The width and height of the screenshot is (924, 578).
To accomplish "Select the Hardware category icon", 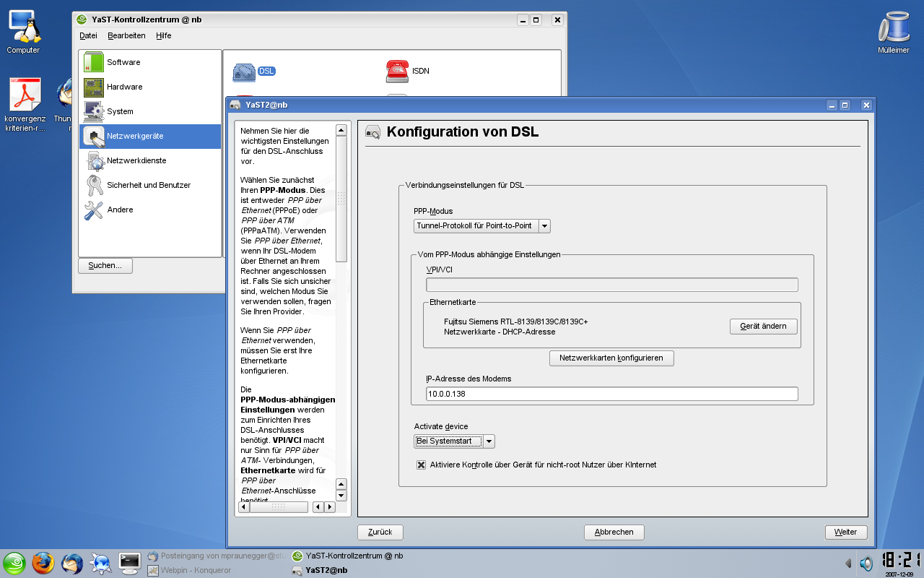I will 95,87.
